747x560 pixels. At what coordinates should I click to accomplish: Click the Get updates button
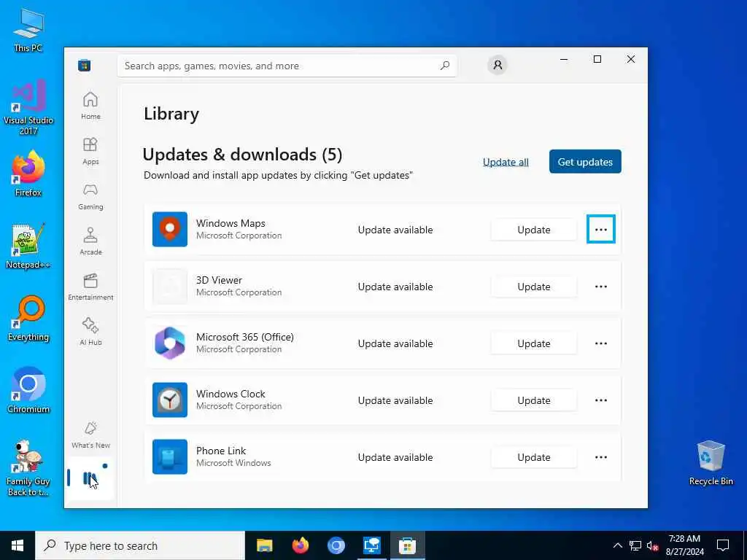click(585, 161)
